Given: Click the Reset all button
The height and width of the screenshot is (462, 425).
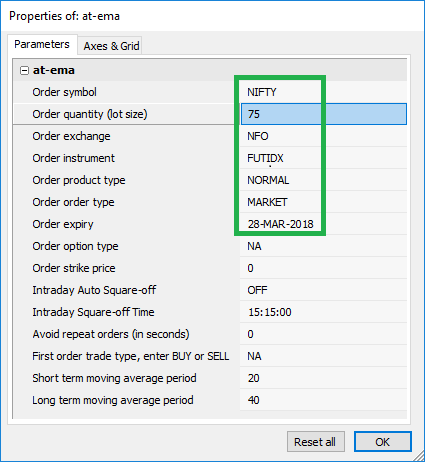Looking at the screenshot, I should click(x=315, y=442).
